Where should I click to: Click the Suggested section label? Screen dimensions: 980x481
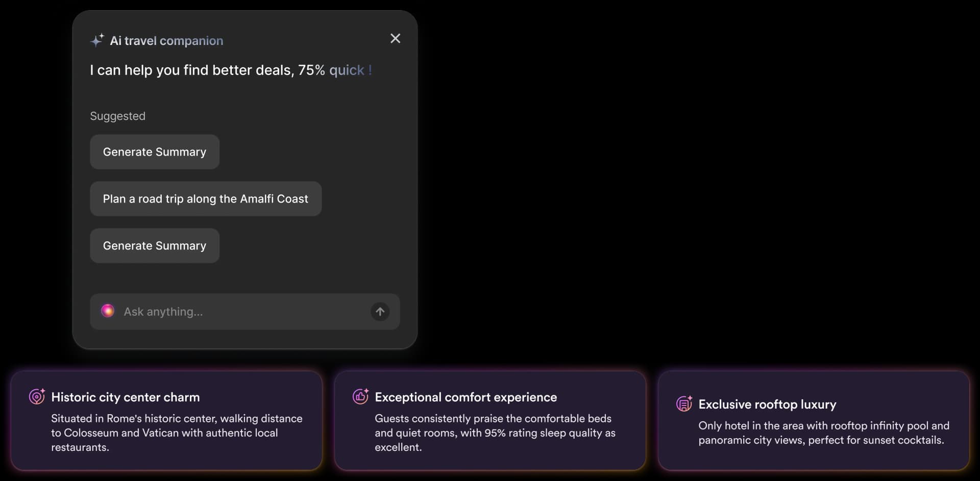[x=117, y=116]
